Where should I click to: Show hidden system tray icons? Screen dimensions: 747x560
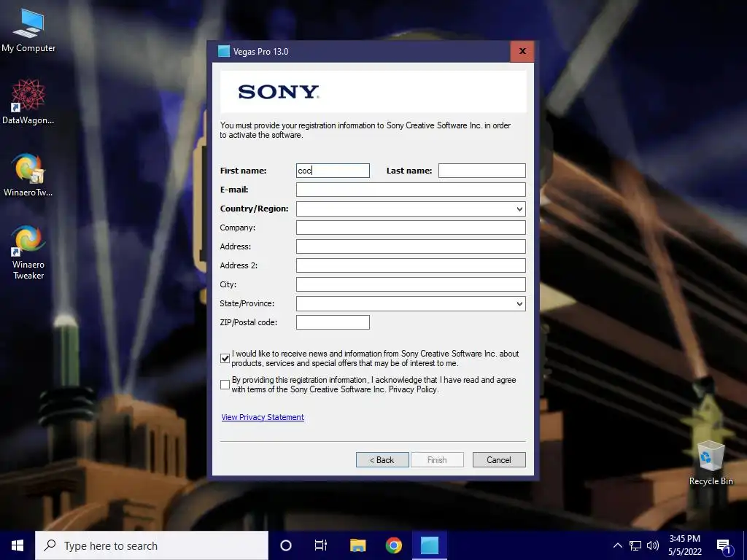click(617, 545)
